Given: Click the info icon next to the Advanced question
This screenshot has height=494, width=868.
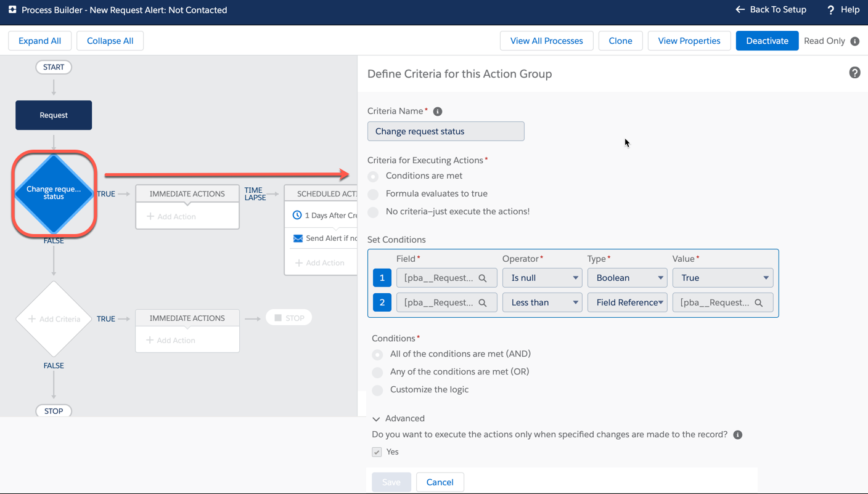Looking at the screenshot, I should 737,434.
